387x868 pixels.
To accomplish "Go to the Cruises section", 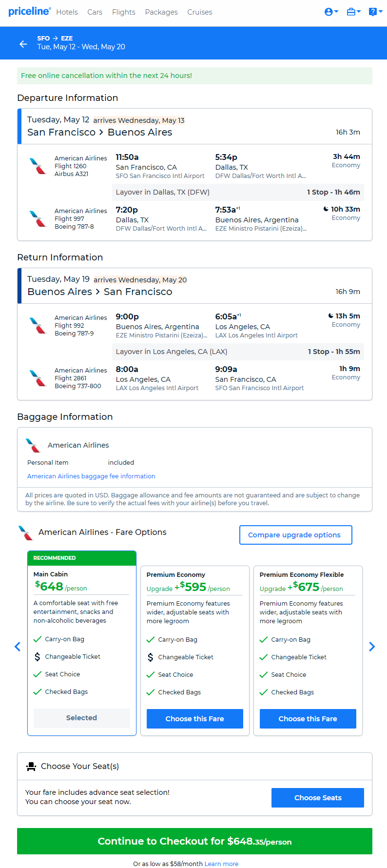I will [200, 12].
